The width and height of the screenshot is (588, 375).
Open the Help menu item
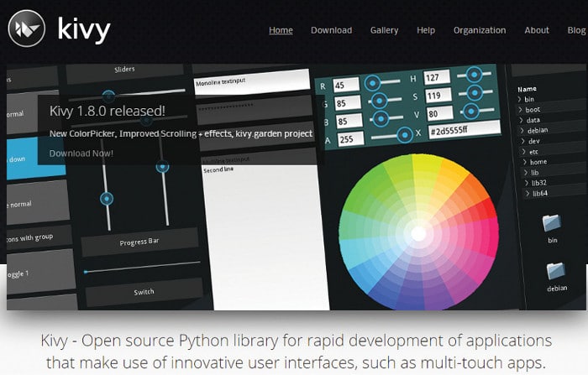pyautogui.click(x=426, y=30)
